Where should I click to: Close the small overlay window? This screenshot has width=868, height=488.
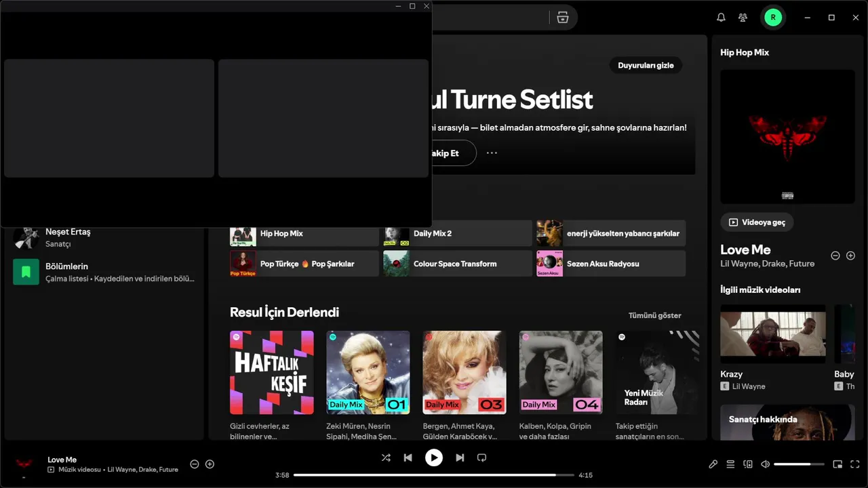427,6
